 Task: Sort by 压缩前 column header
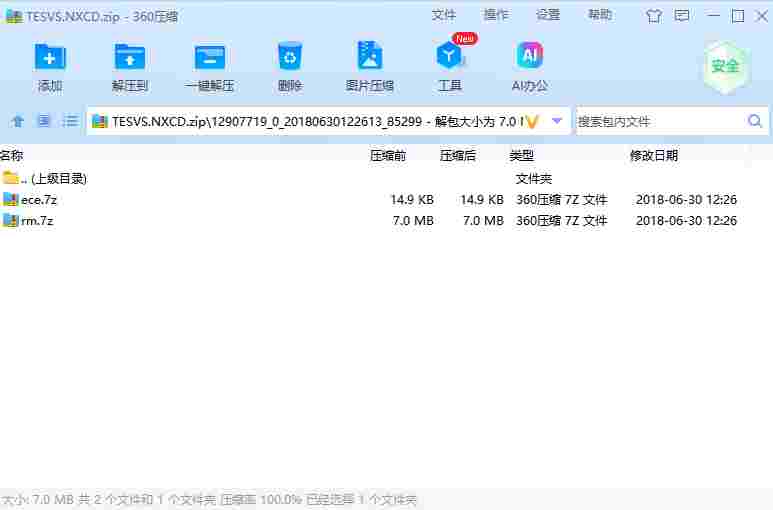click(388, 156)
